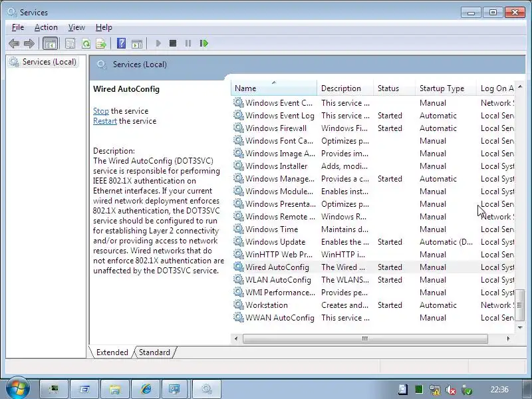This screenshot has height=399, width=532.
Task: Click the Export List toolbar icon
Action: pos(101,43)
